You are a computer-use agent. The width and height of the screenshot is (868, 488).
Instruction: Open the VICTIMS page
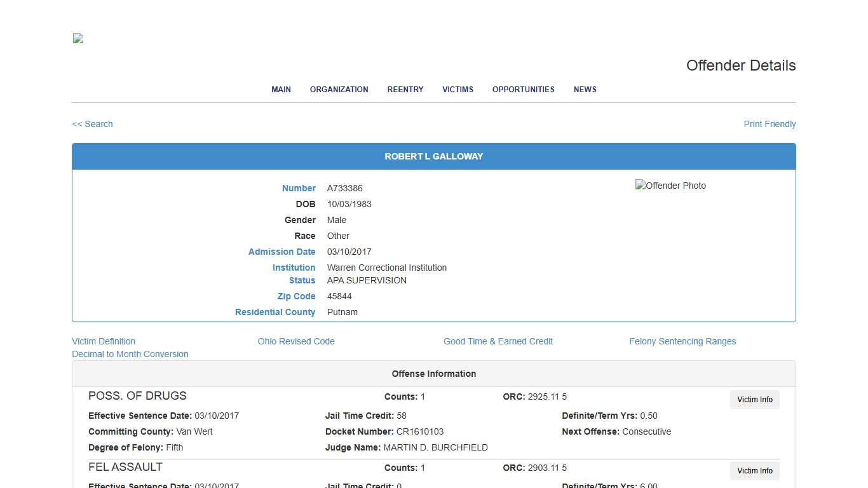tap(458, 89)
